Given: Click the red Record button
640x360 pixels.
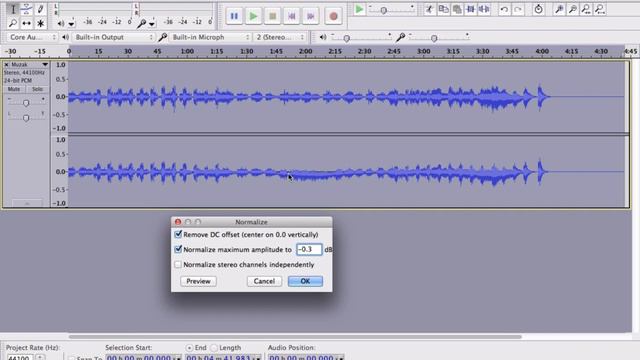Looking at the screenshot, I should pyautogui.click(x=333, y=16).
